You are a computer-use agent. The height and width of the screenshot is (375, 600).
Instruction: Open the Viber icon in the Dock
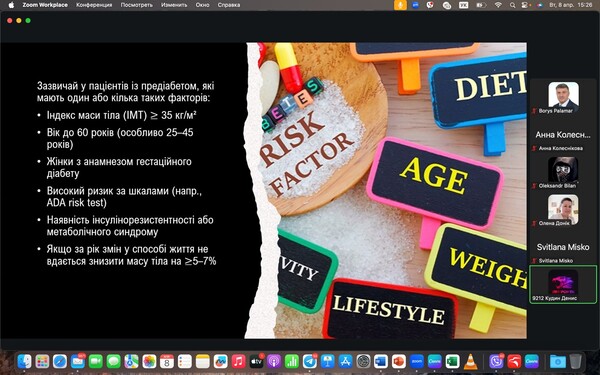click(x=496, y=361)
